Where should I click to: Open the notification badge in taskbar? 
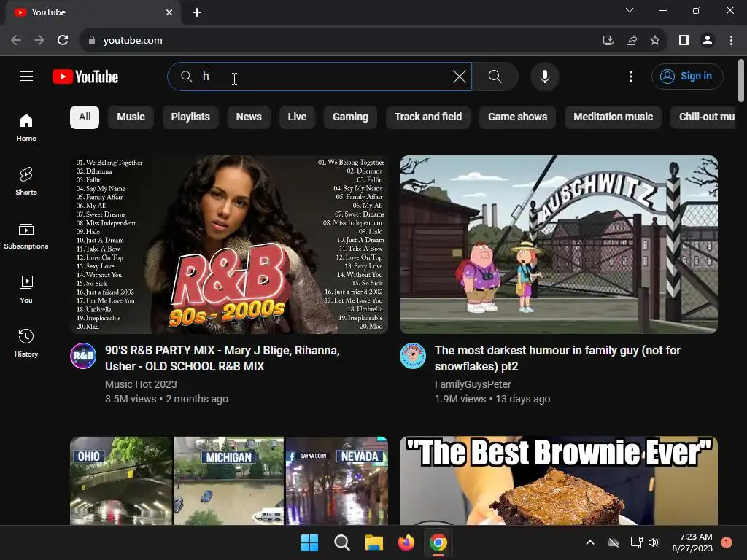(x=727, y=542)
